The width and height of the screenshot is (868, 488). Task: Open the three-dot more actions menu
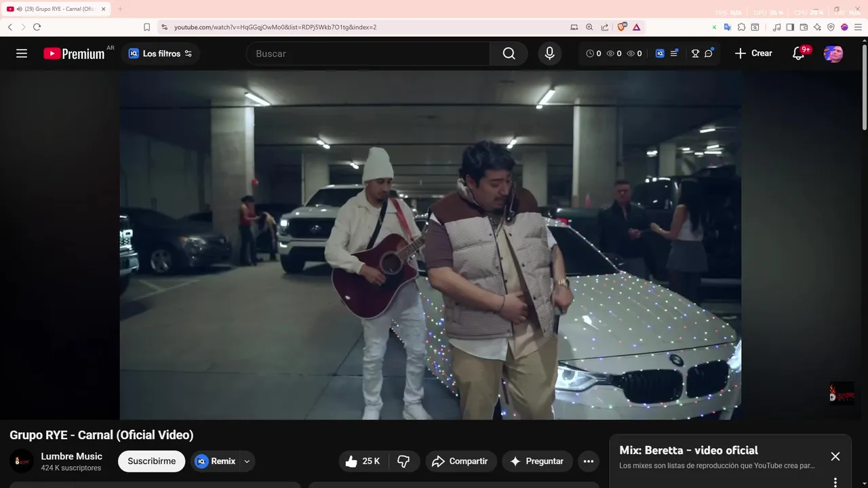point(589,462)
